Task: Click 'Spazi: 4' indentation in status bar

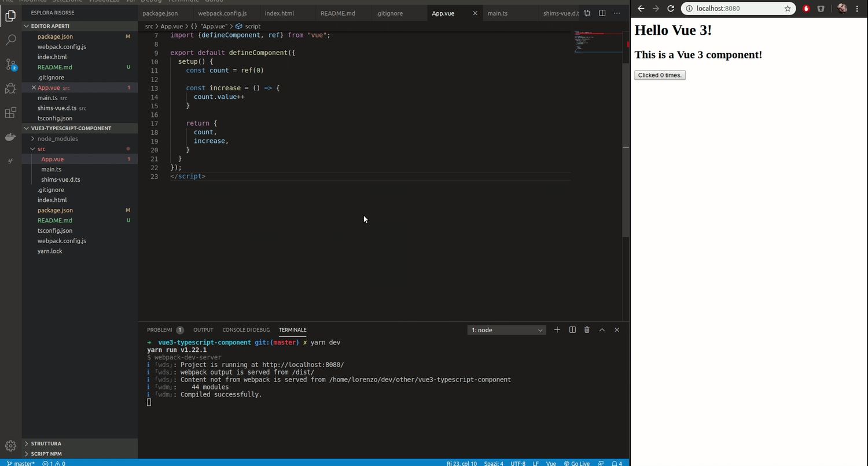Action: click(494, 463)
